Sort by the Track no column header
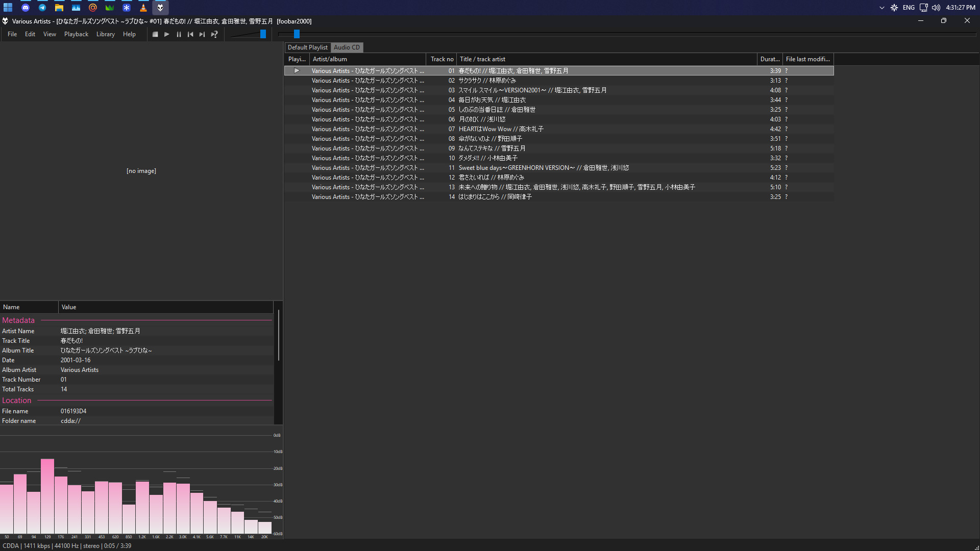 (442, 59)
